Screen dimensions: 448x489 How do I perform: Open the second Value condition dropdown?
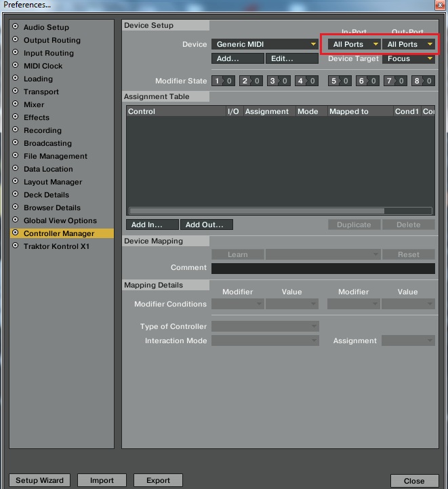pyautogui.click(x=409, y=304)
